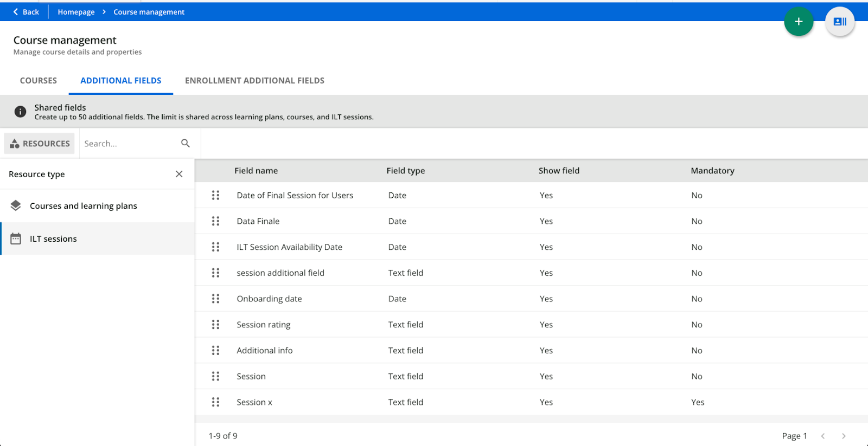The image size is (868, 446).
Task: Click the search magnifier icon
Action: pos(186,143)
